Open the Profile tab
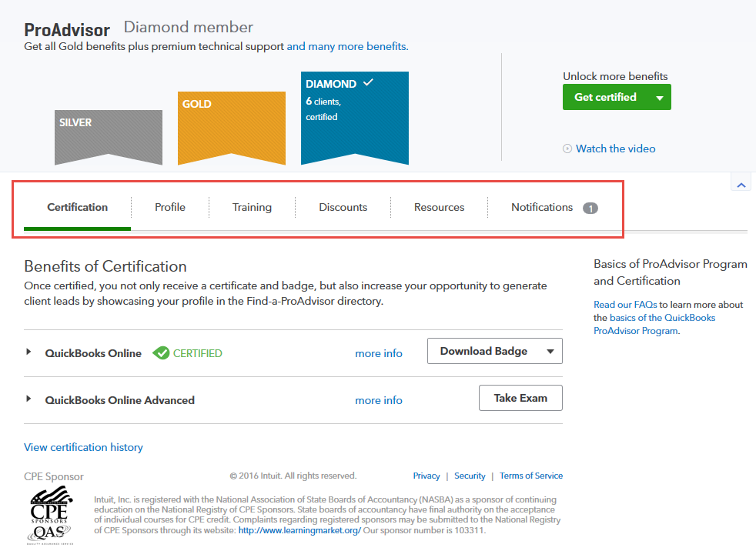 [x=169, y=207]
